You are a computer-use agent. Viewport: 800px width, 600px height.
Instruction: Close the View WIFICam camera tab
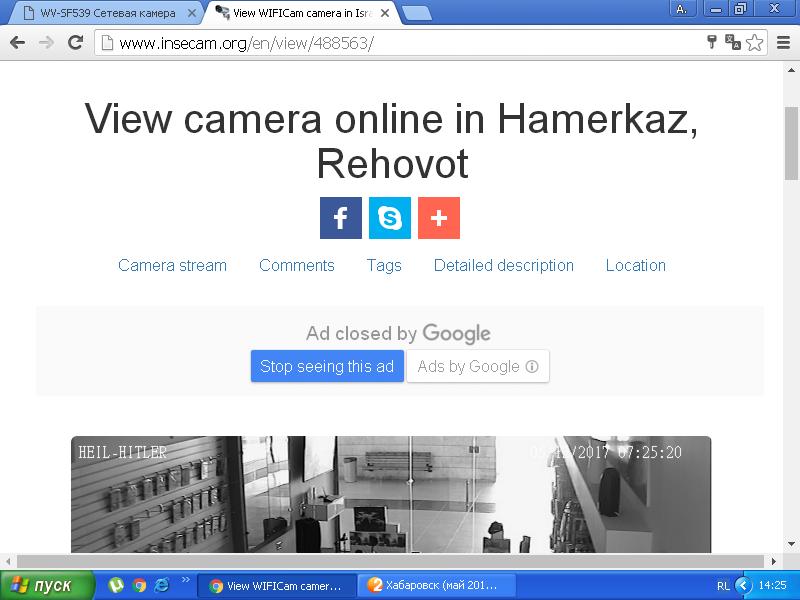coord(385,13)
